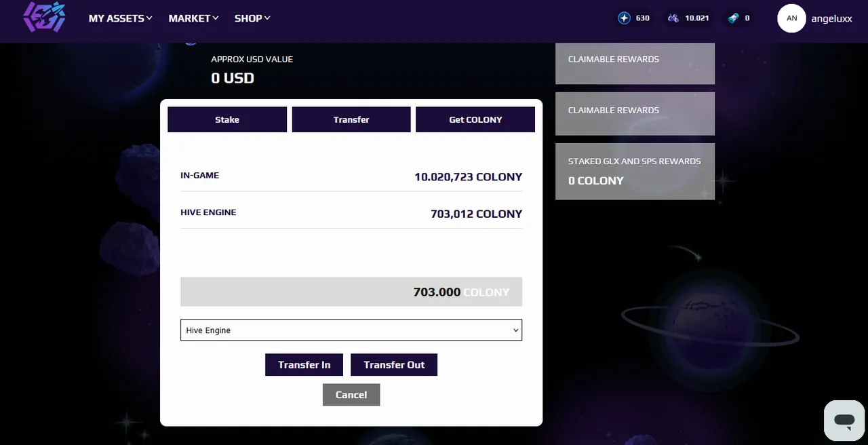868x445 pixels.
Task: Click the COLONY token icon showing 10.021
Action: (673, 18)
